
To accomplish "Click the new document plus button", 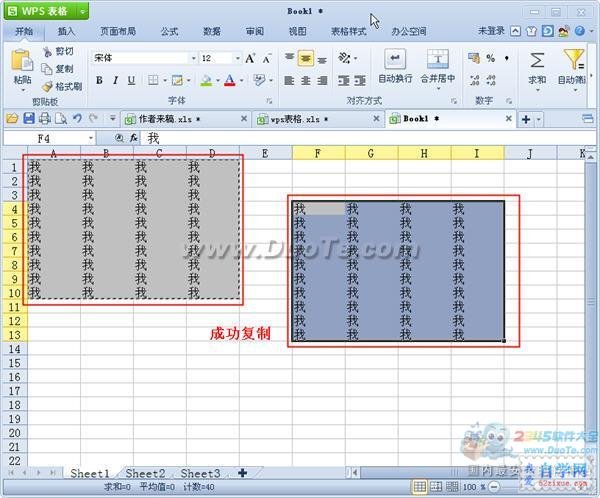I will [526, 119].
